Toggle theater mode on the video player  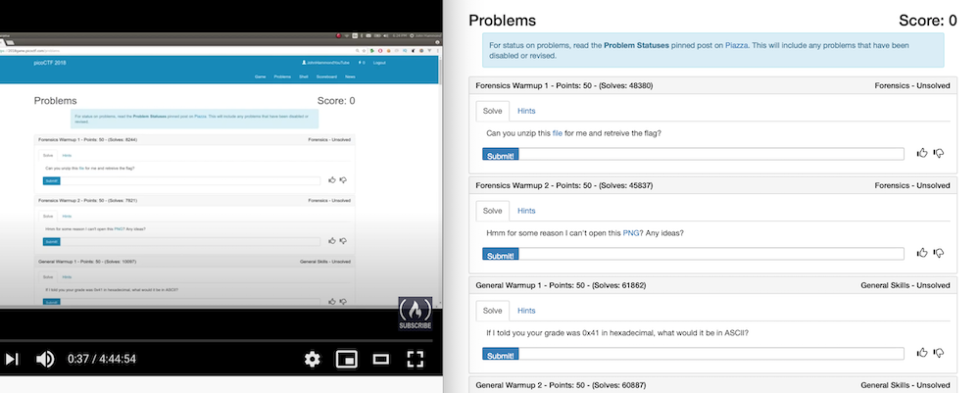[x=380, y=359]
